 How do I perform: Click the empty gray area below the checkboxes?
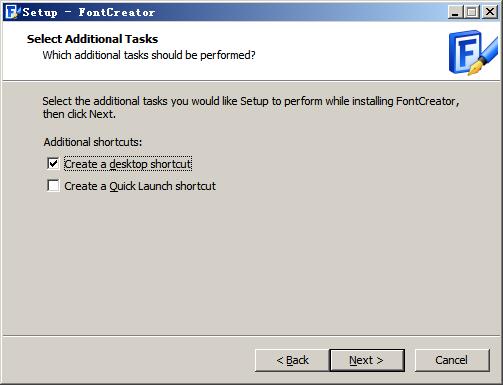(251, 263)
